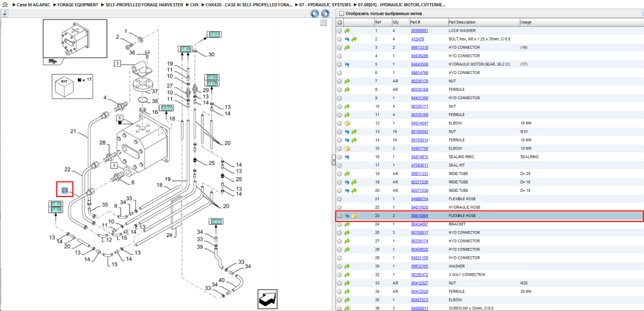Image resolution: width=644 pixels, height=311 pixels.
Task: Open 'Case IH AG APAC' breadcrumb
Action: [x=33, y=5]
